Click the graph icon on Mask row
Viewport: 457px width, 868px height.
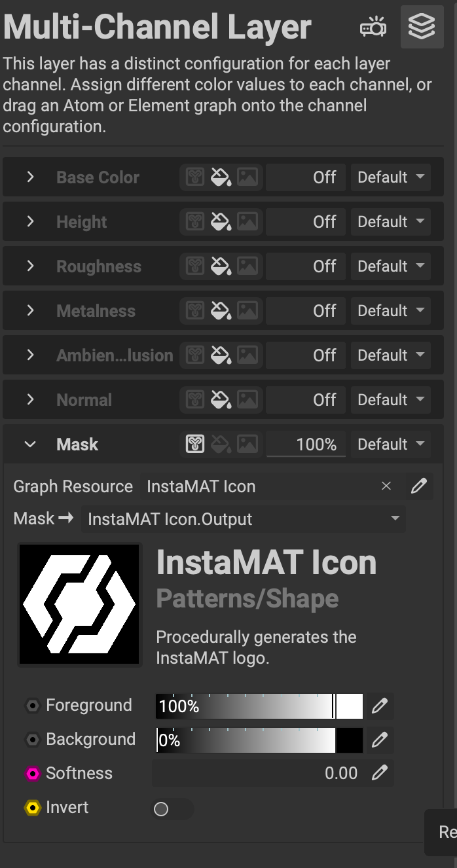[x=194, y=444]
